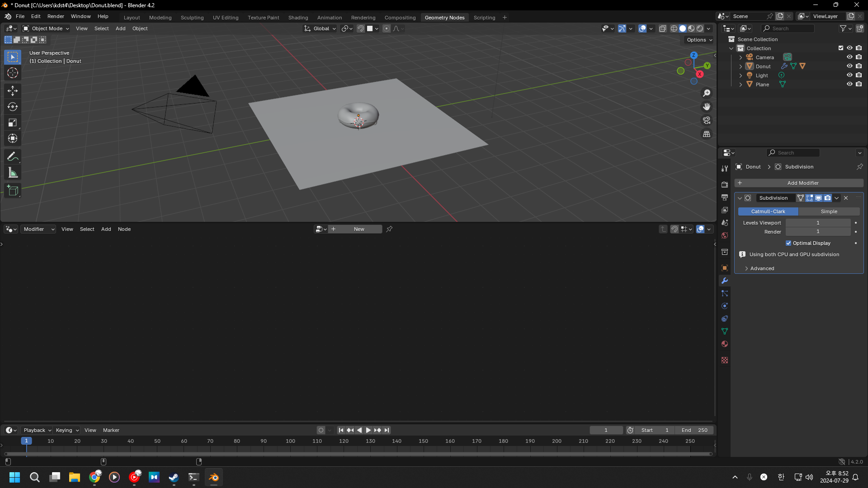868x488 pixels.
Task: Select the Measure tool
Action: [x=13, y=173]
